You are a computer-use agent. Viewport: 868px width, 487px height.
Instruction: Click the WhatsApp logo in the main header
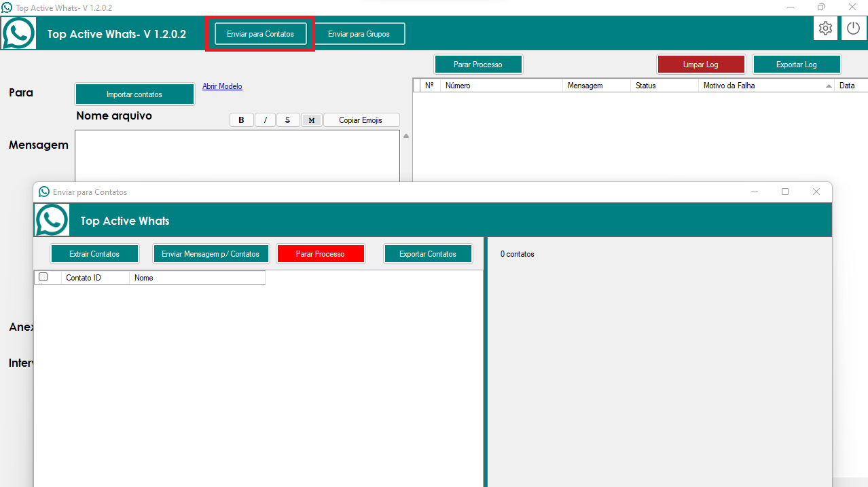click(x=18, y=33)
